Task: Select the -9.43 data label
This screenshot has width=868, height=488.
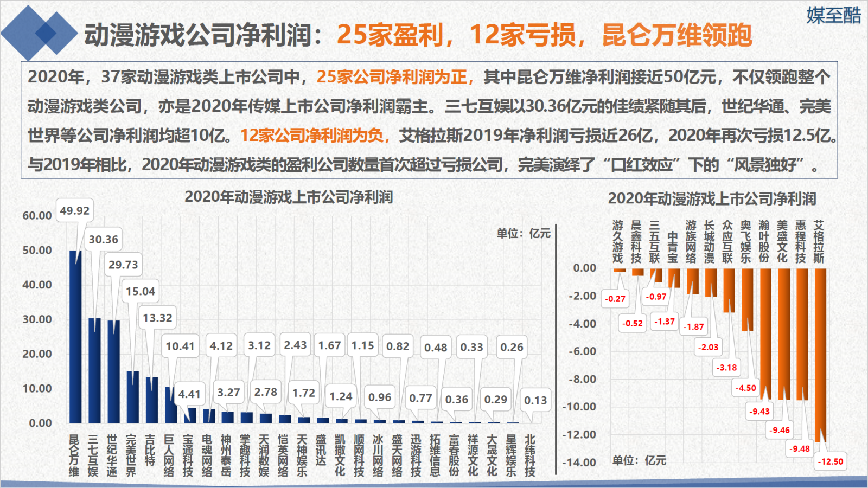Action: tap(759, 412)
